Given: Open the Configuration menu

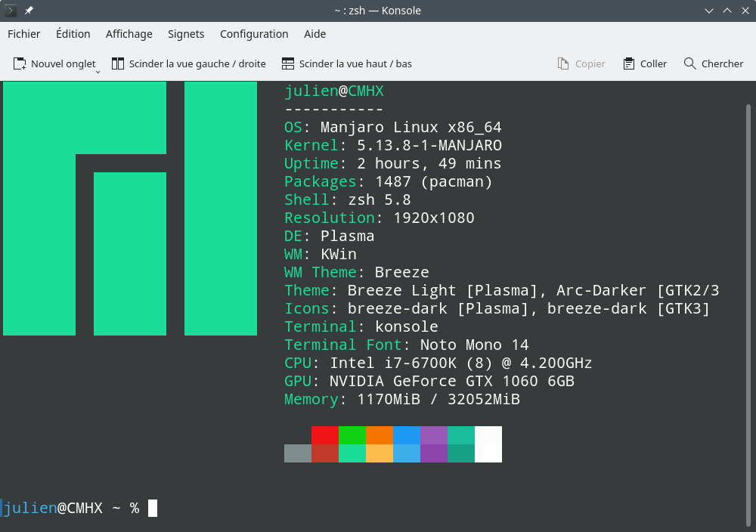Looking at the screenshot, I should click(254, 34).
